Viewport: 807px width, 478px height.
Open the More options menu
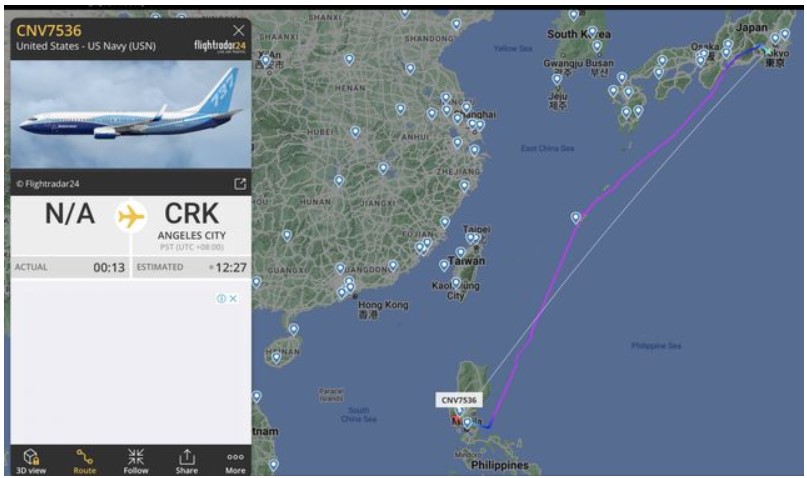(x=235, y=461)
